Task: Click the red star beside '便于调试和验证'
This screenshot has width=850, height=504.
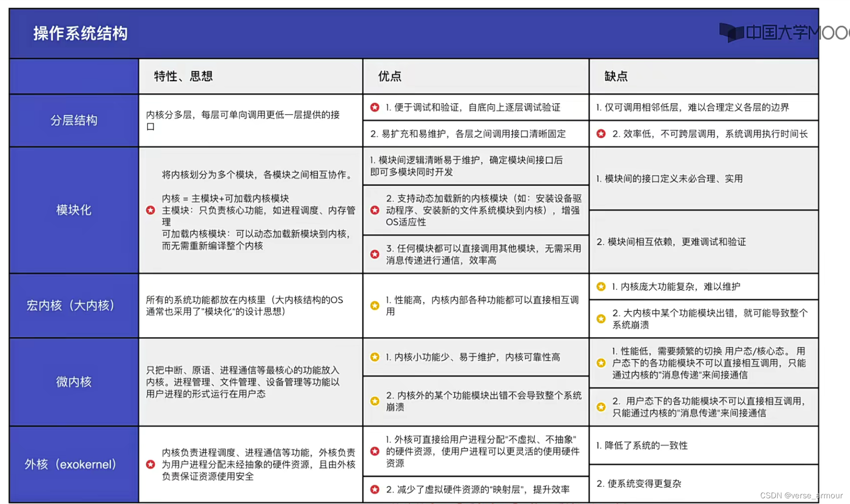Action: point(375,107)
